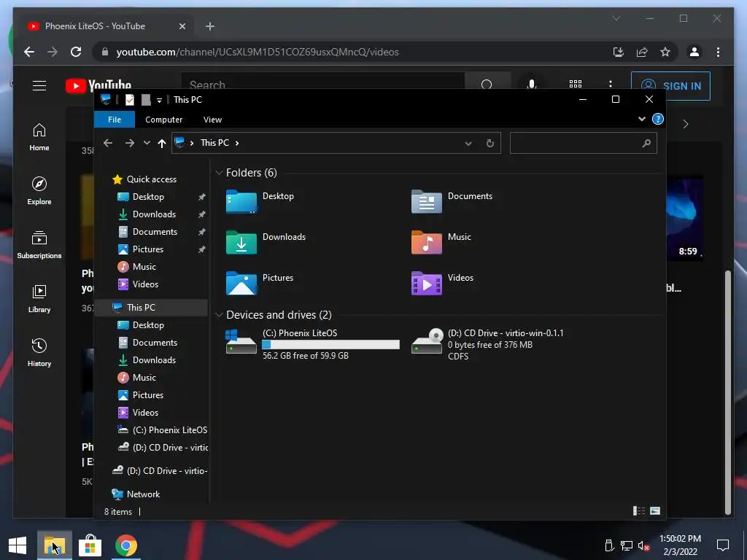Reload the page in Chrome

click(76, 52)
